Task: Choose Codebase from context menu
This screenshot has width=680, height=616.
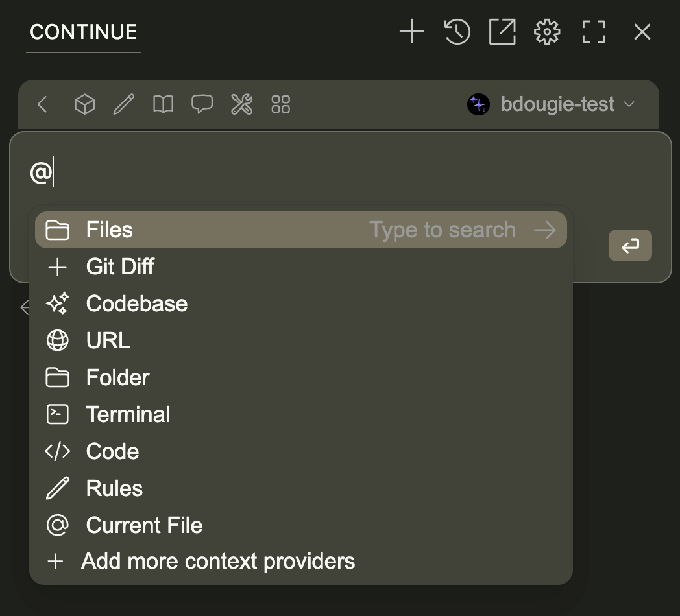Action: pos(136,303)
